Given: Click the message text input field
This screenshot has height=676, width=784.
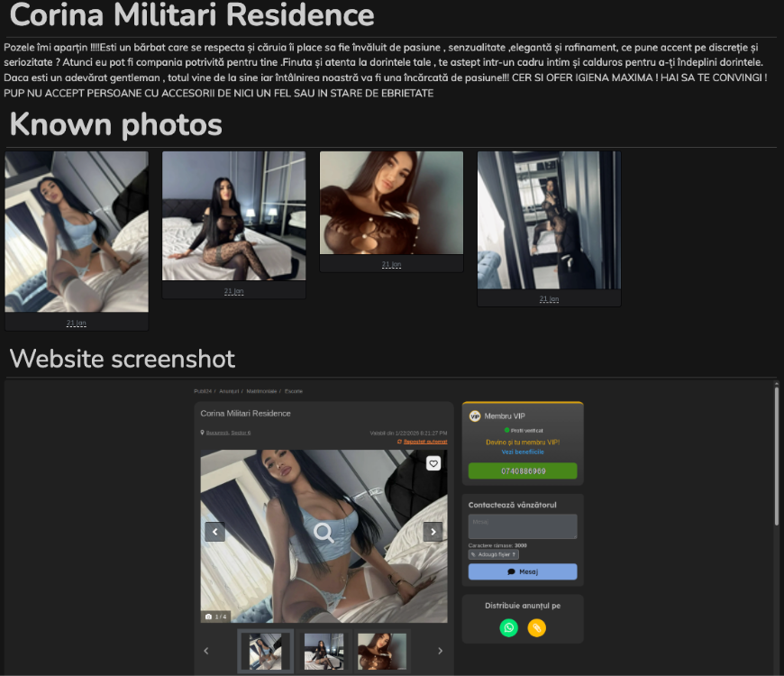Looking at the screenshot, I should coord(523,526).
